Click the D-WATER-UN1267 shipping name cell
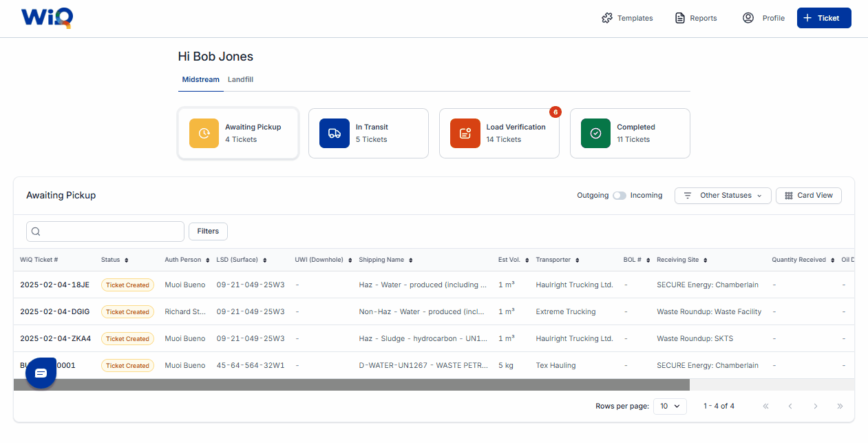The image size is (868, 443). (423, 365)
